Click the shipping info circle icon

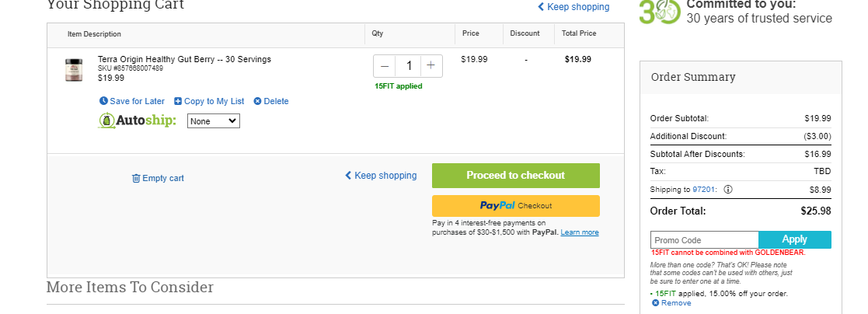pyautogui.click(x=728, y=190)
